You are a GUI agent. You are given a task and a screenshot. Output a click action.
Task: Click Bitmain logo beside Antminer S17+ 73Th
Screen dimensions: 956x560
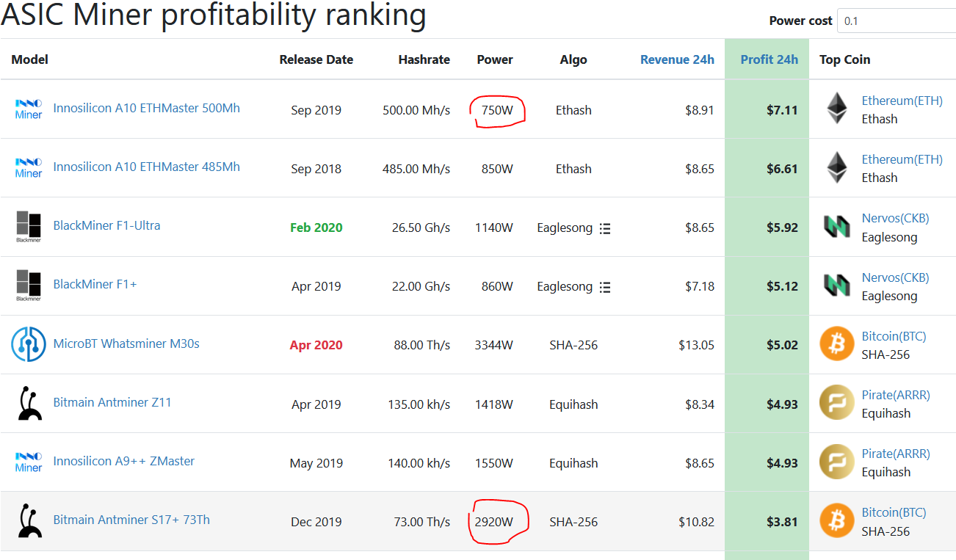29,521
